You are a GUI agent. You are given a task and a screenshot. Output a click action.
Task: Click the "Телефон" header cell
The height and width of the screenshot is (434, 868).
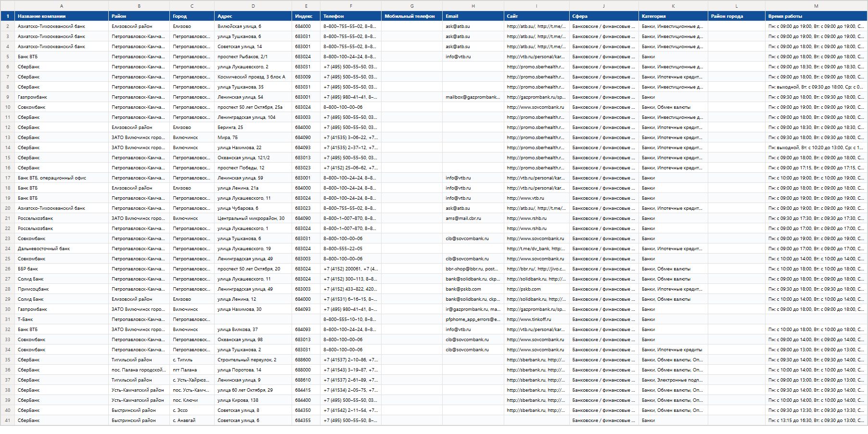pyautogui.click(x=351, y=16)
